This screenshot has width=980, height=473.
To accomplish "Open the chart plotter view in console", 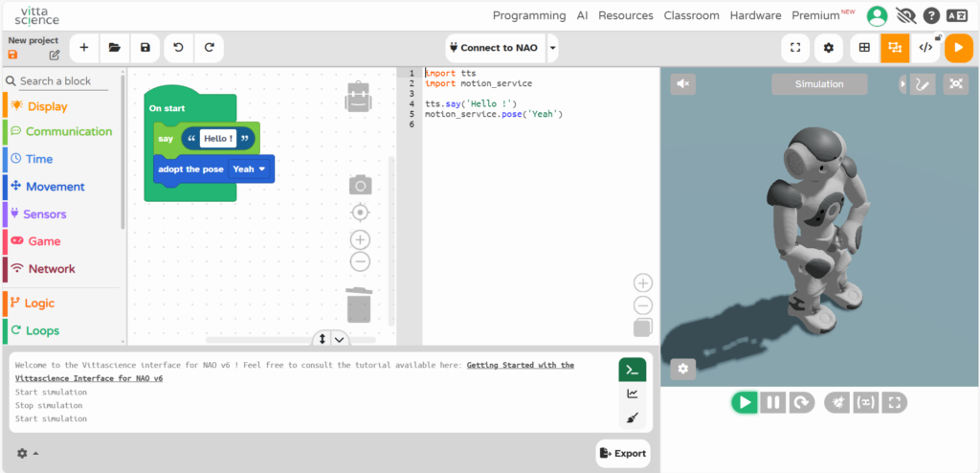I will tap(632, 394).
